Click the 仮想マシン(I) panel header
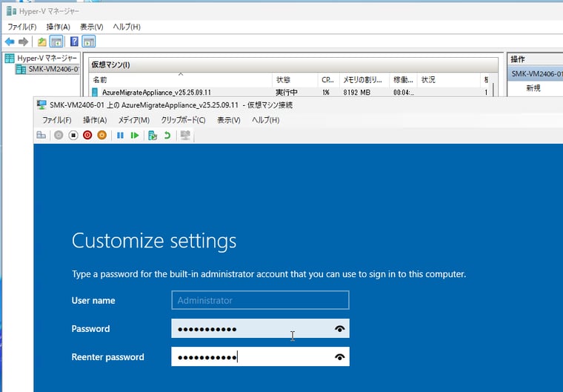 click(293, 64)
